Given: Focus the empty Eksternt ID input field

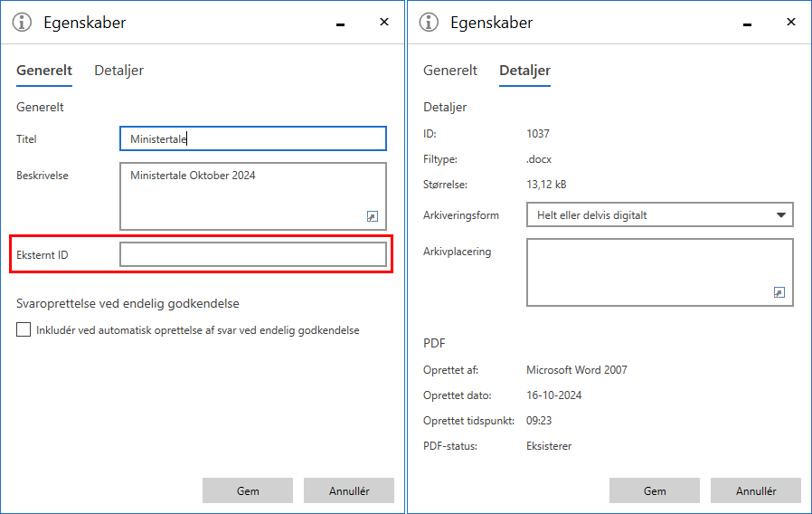Looking at the screenshot, I should coord(253,255).
